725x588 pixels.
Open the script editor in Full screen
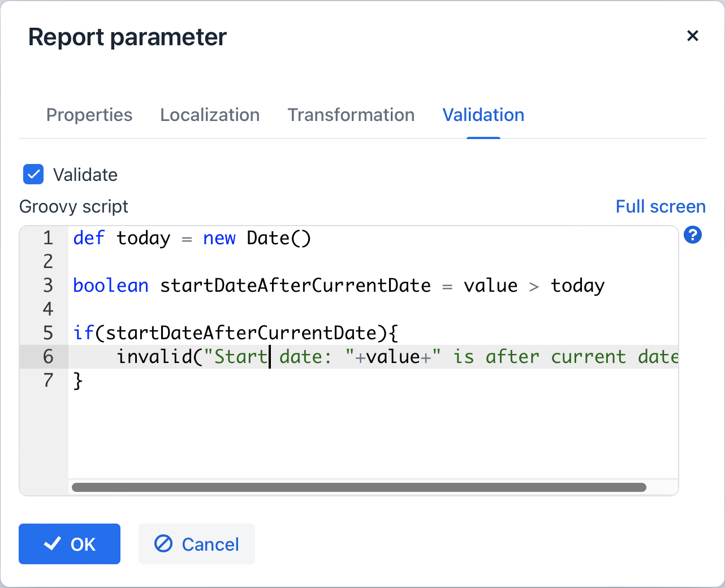point(661,206)
